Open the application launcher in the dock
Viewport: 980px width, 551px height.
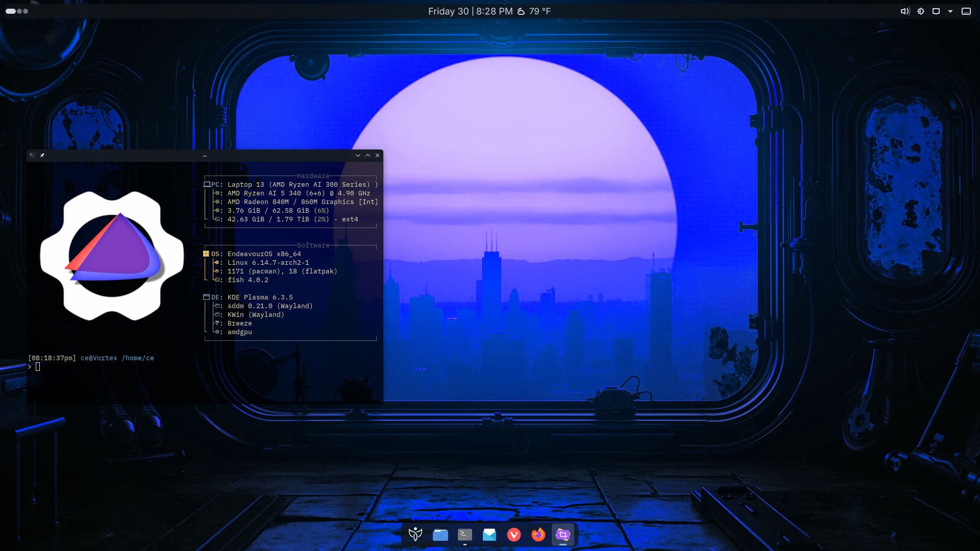415,534
